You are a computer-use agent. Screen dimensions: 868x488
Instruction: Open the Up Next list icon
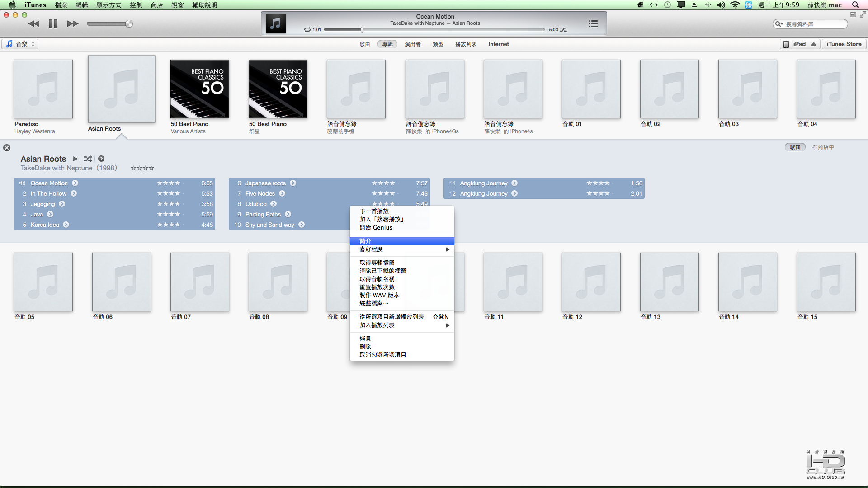tap(593, 23)
